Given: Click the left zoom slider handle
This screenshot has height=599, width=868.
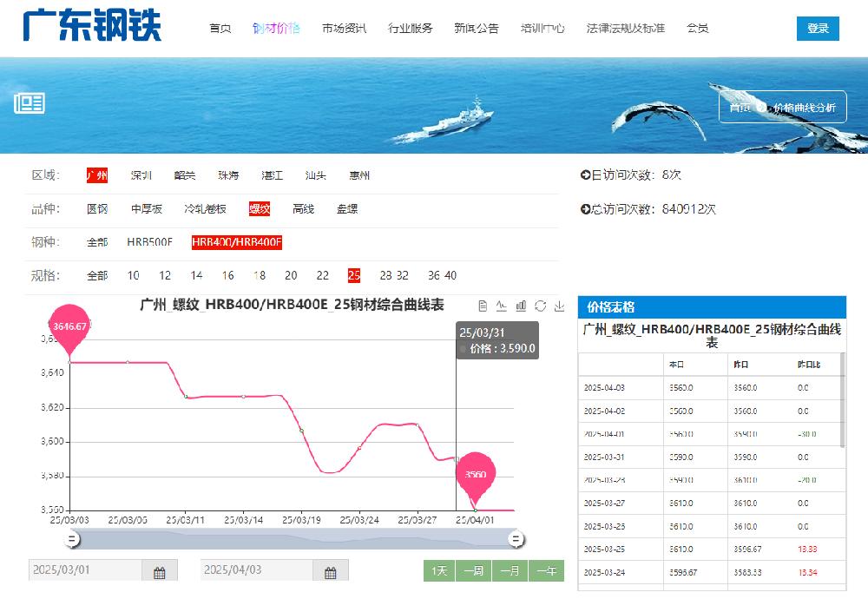Looking at the screenshot, I should tap(73, 540).
